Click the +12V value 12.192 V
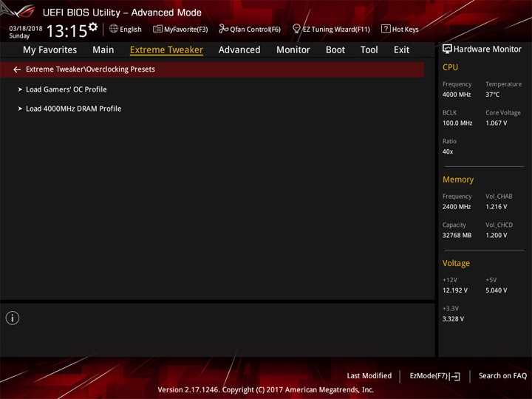532x399 pixels. coord(455,290)
